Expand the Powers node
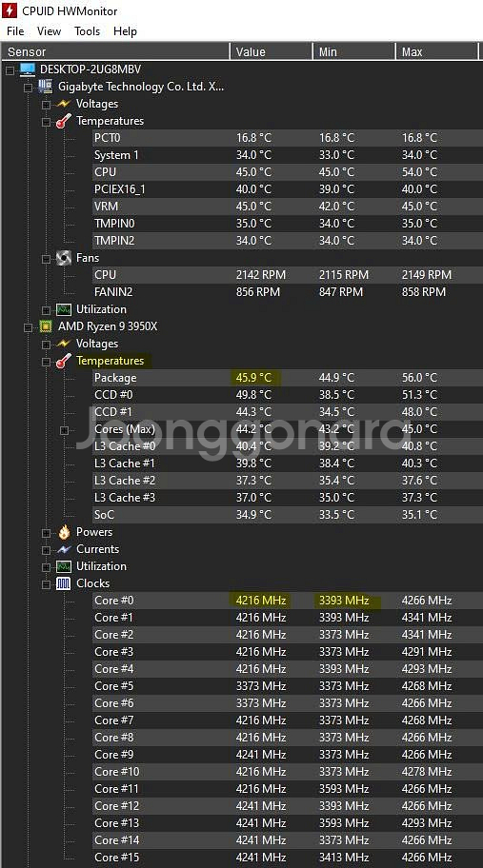This screenshot has width=483, height=868. point(46,532)
